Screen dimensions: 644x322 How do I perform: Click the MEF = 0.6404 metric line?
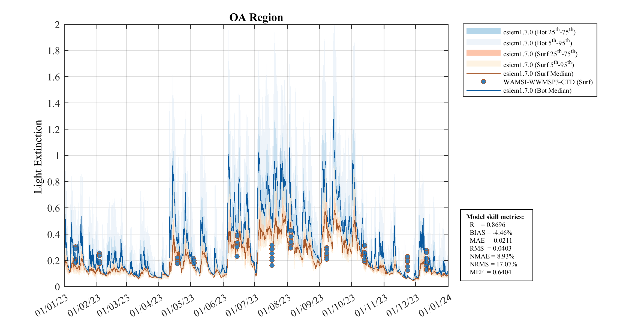490,272
